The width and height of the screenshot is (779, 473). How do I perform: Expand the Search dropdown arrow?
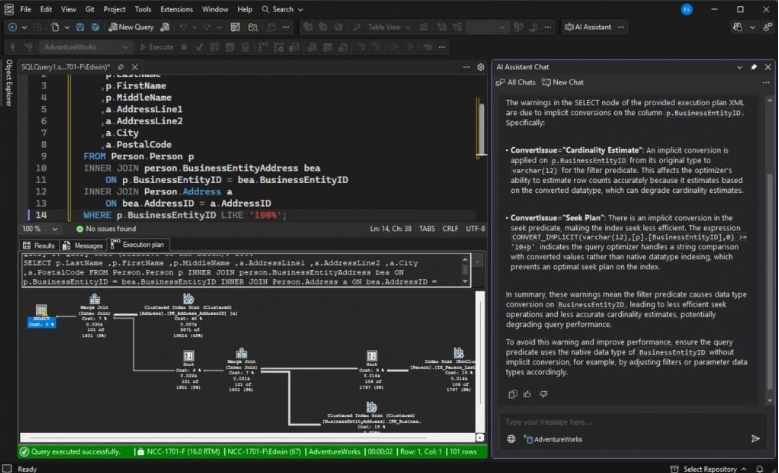[300, 9]
